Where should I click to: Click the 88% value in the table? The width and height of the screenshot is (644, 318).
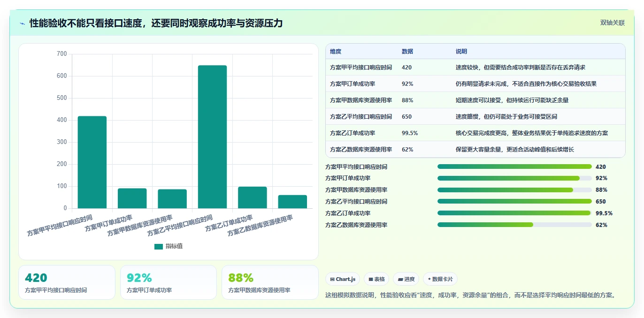(407, 100)
